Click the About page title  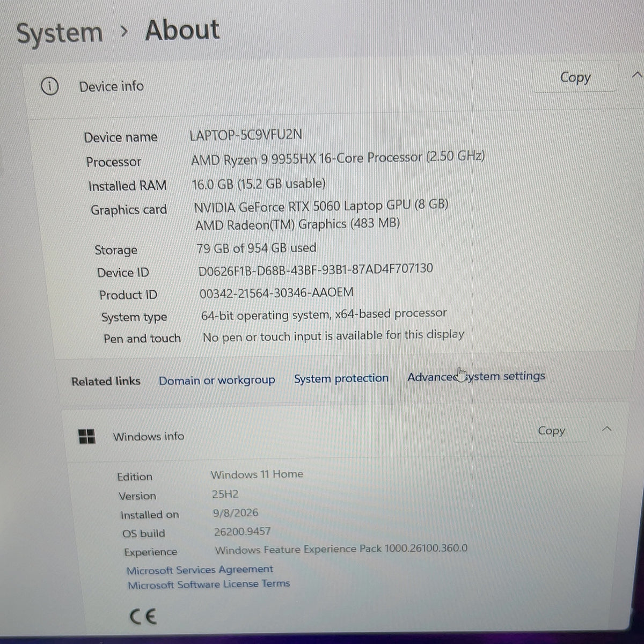click(x=182, y=30)
